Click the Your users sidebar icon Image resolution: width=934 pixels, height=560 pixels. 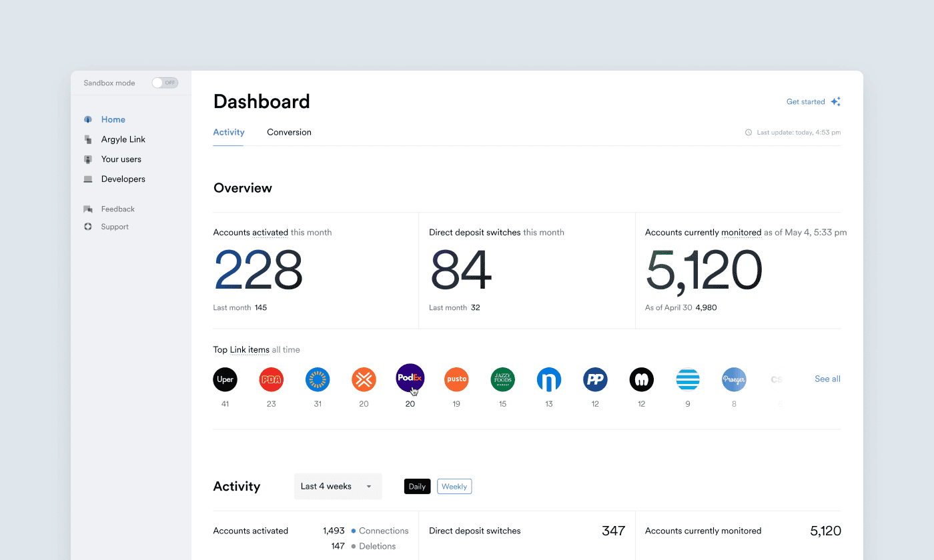87,159
